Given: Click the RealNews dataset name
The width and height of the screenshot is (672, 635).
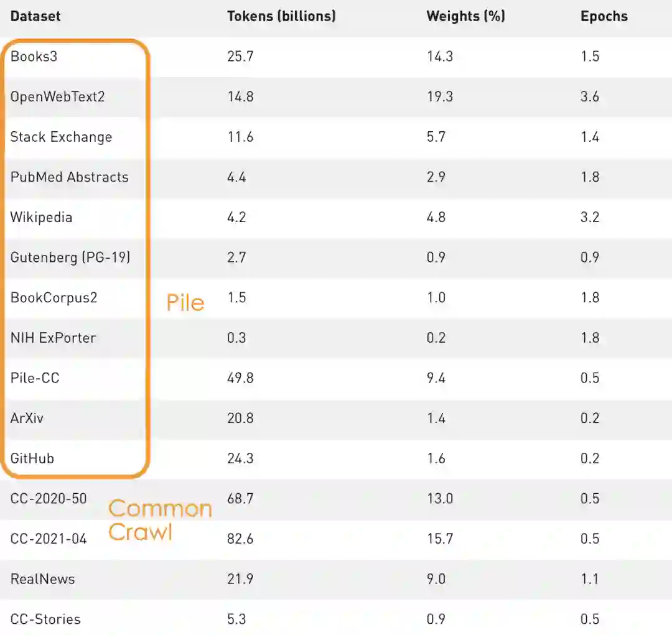Looking at the screenshot, I should pos(42,579).
